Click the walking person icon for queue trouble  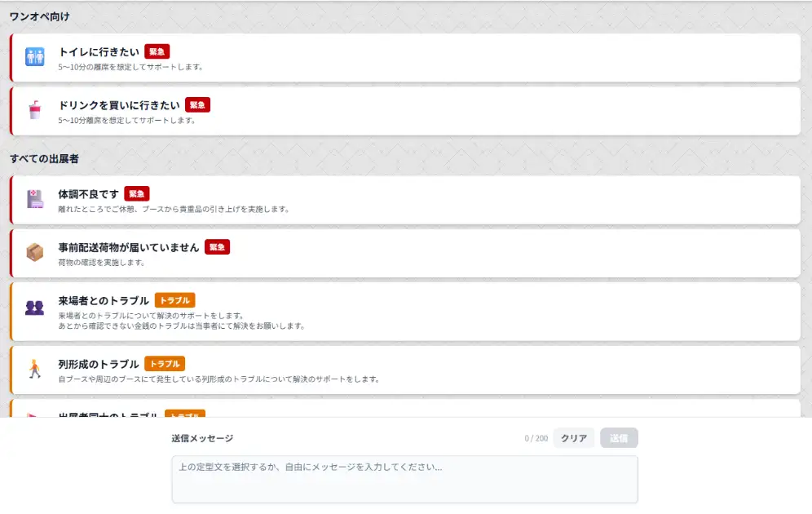(x=34, y=369)
